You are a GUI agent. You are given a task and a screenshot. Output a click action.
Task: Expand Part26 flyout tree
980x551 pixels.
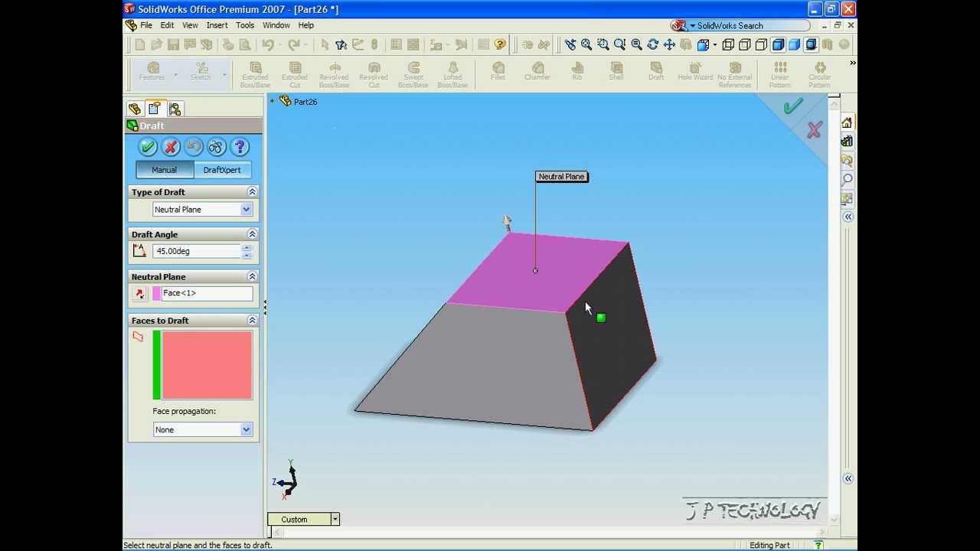272,101
